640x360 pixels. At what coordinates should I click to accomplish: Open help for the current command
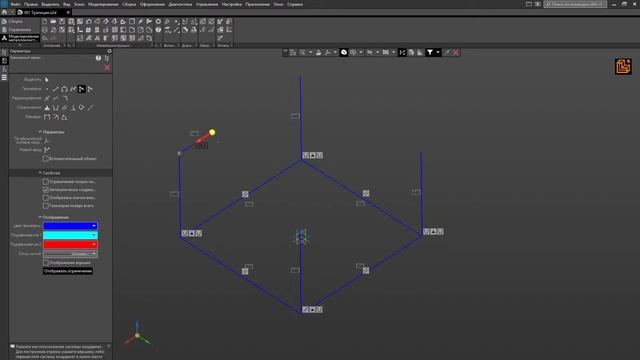coord(98,58)
